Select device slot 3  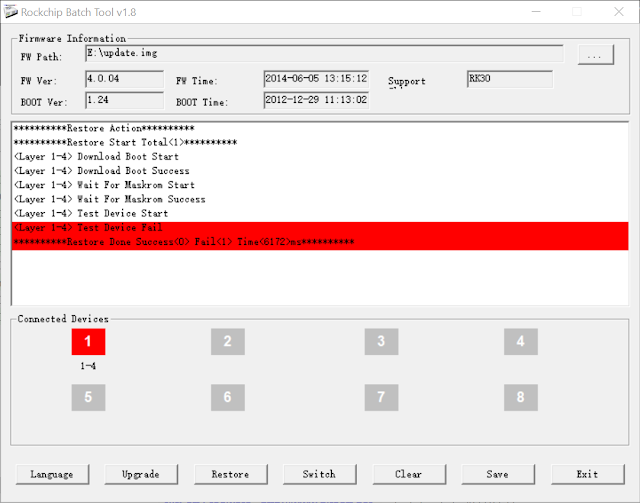[381, 342]
